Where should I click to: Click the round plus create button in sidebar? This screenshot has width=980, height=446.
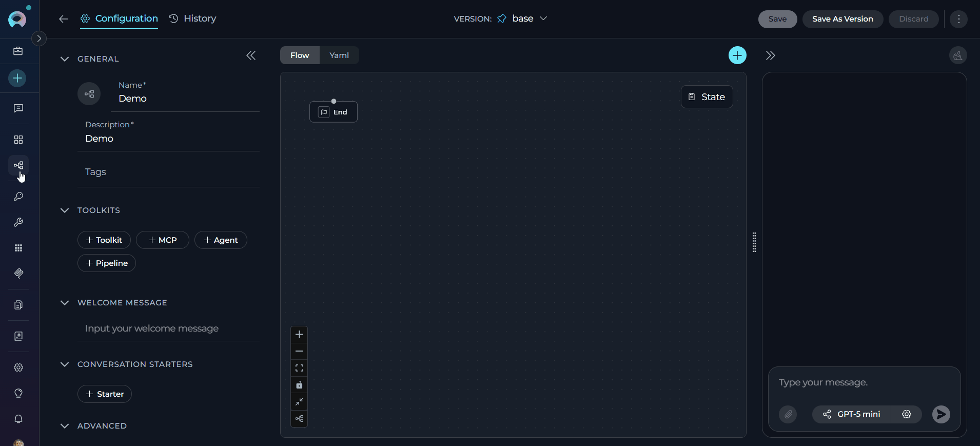tap(17, 78)
